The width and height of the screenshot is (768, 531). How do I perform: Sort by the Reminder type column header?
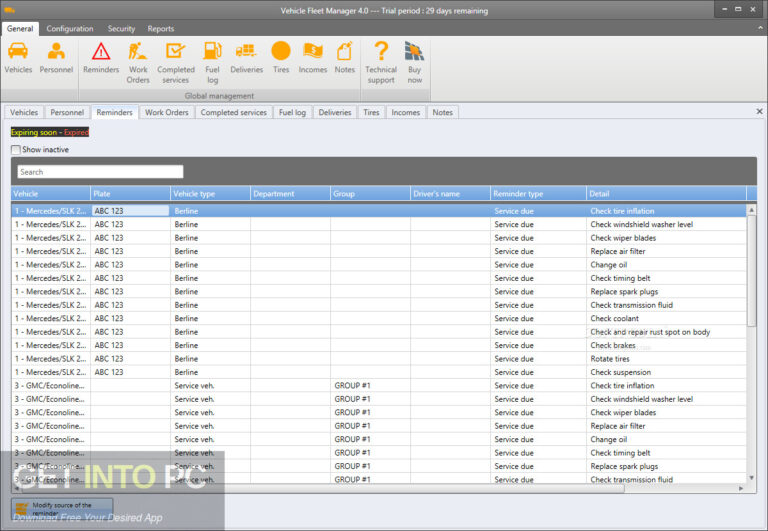coord(538,193)
